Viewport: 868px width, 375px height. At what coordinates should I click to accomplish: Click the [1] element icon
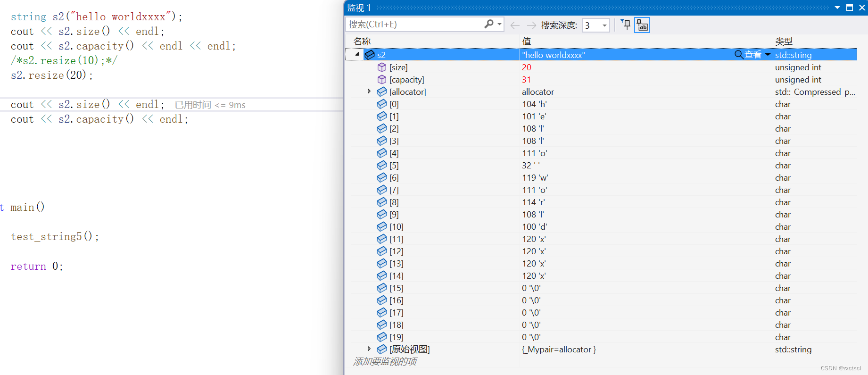coord(382,116)
